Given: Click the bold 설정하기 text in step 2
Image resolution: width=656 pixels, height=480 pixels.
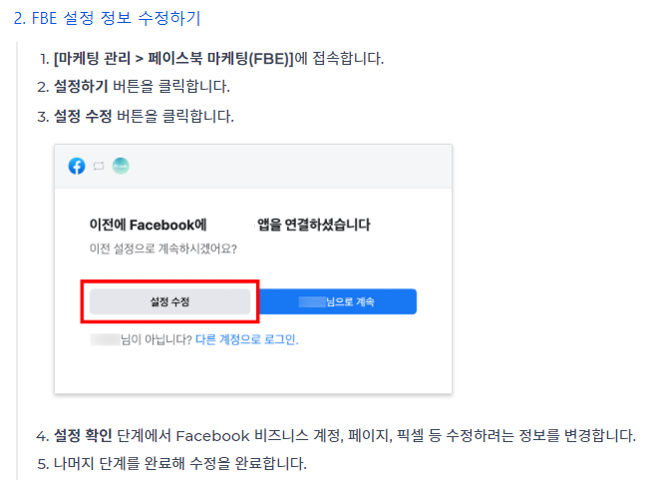Looking at the screenshot, I should click(x=81, y=87).
